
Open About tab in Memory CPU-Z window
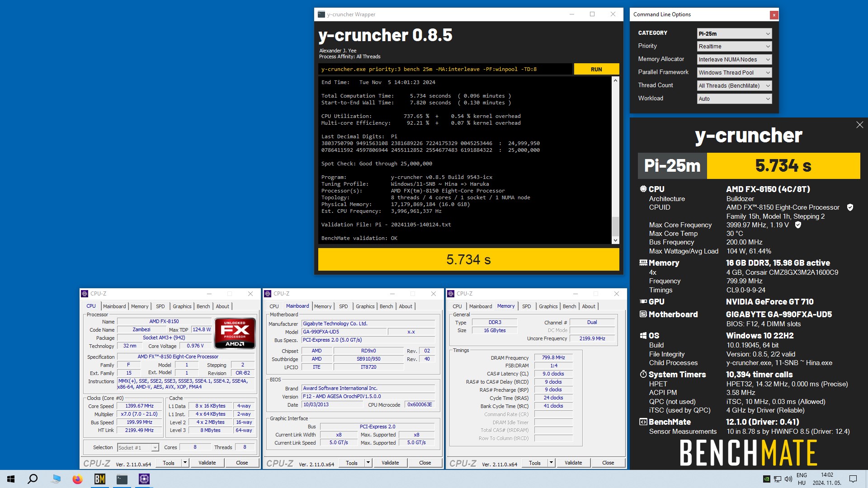coord(589,306)
